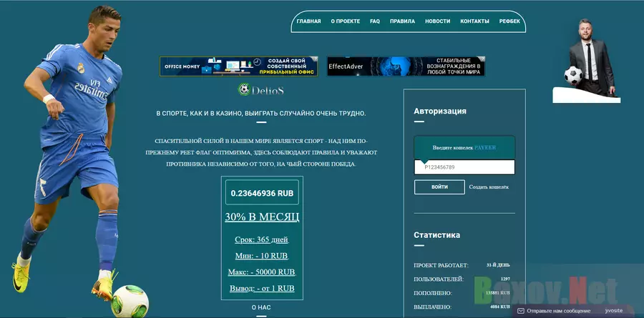
Task: Open the Создать кошелёк link
Action: coord(489,187)
